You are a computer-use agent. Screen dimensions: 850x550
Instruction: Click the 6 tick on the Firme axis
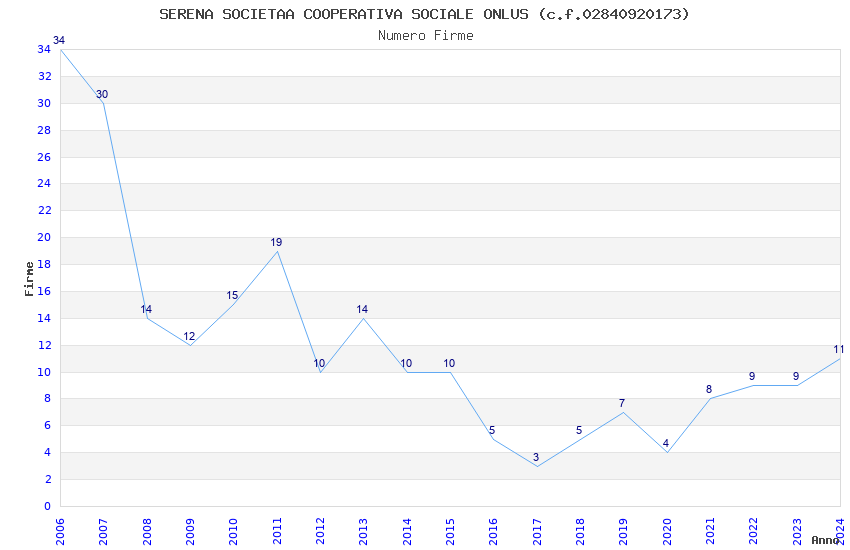point(48,426)
